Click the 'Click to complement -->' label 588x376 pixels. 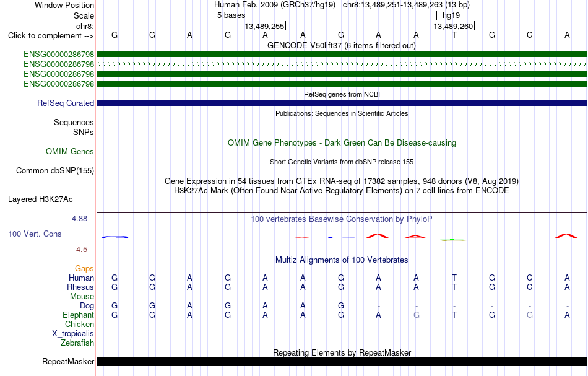(x=51, y=36)
